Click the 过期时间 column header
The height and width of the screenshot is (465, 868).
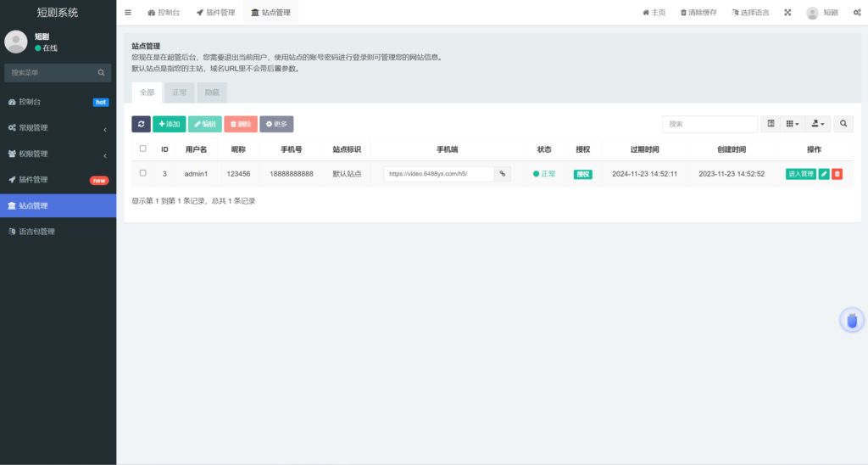(644, 149)
